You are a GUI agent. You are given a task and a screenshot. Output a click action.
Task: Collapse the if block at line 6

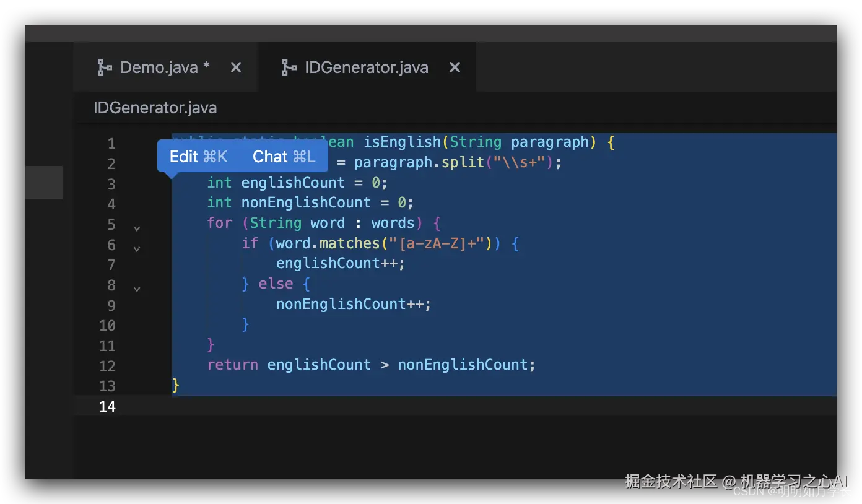click(x=137, y=249)
